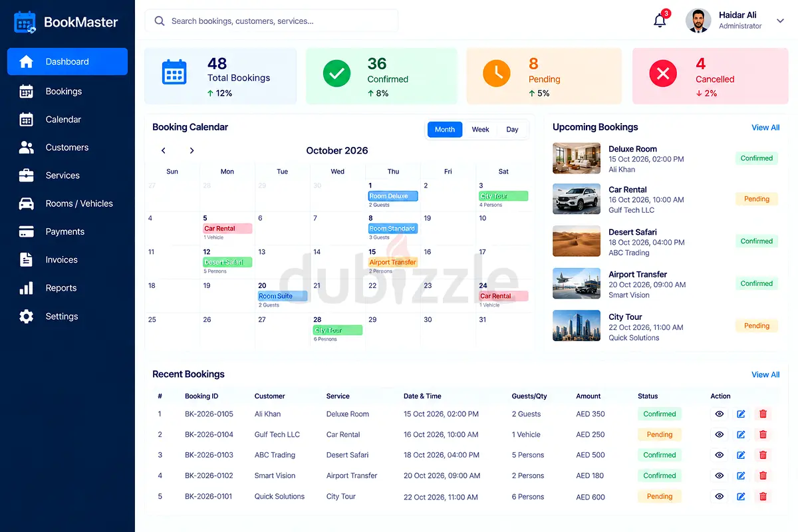The image size is (798, 532).
Task: Click the Haidar Ali profile avatar
Action: click(x=698, y=21)
